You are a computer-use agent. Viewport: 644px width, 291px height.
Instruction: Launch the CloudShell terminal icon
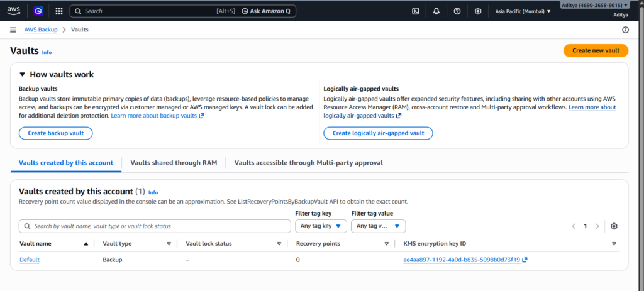click(x=415, y=11)
